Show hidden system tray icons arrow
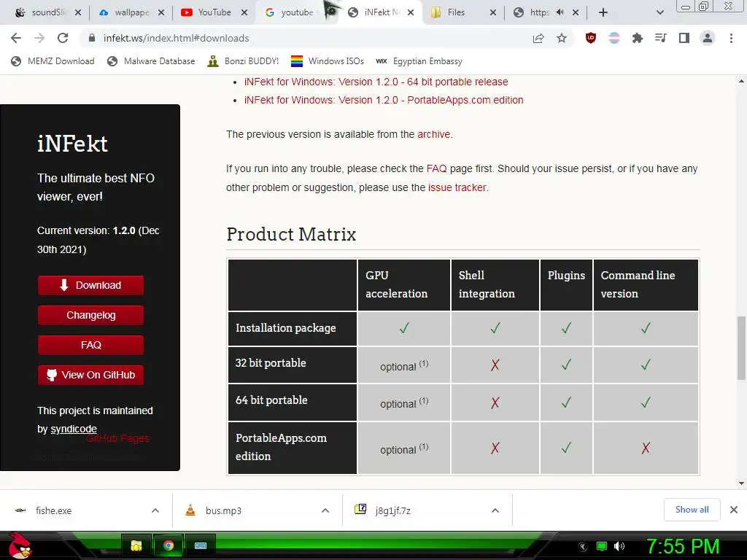This screenshot has height=560, width=747. (583, 547)
